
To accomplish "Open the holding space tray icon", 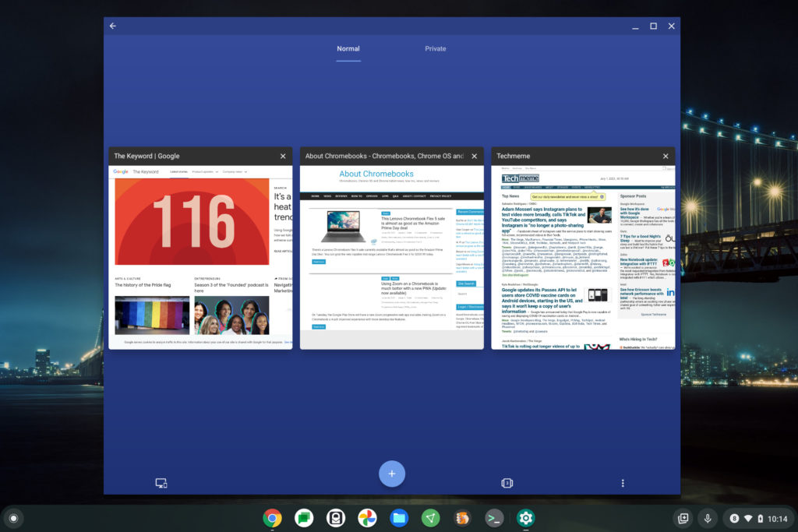I will point(683,518).
